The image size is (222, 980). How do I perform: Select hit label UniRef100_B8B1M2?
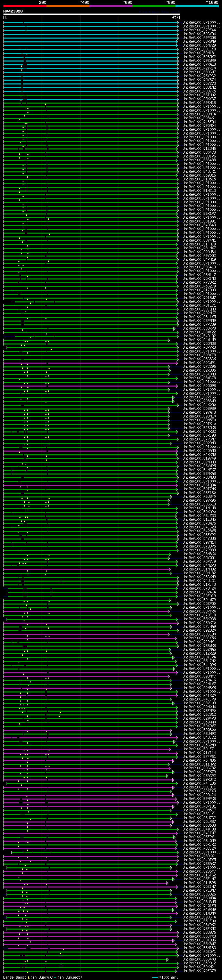199,87
